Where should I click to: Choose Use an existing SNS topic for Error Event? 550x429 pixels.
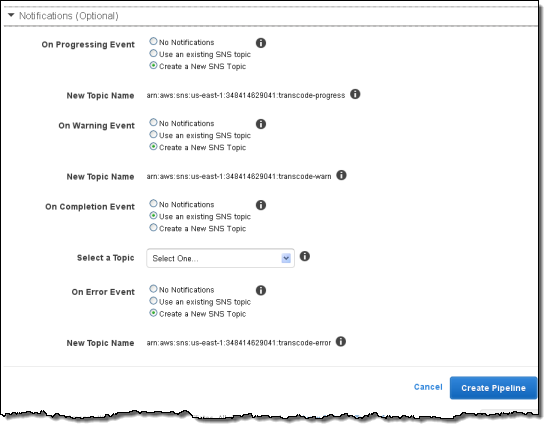click(153, 301)
